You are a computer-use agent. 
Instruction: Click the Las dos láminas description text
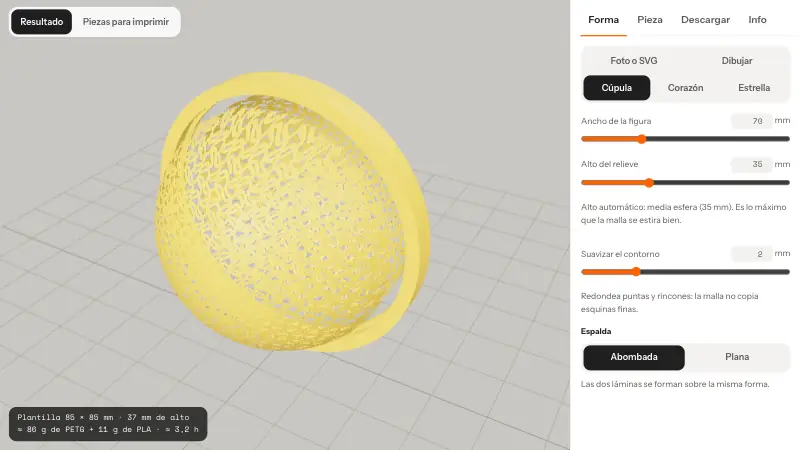[x=675, y=384]
